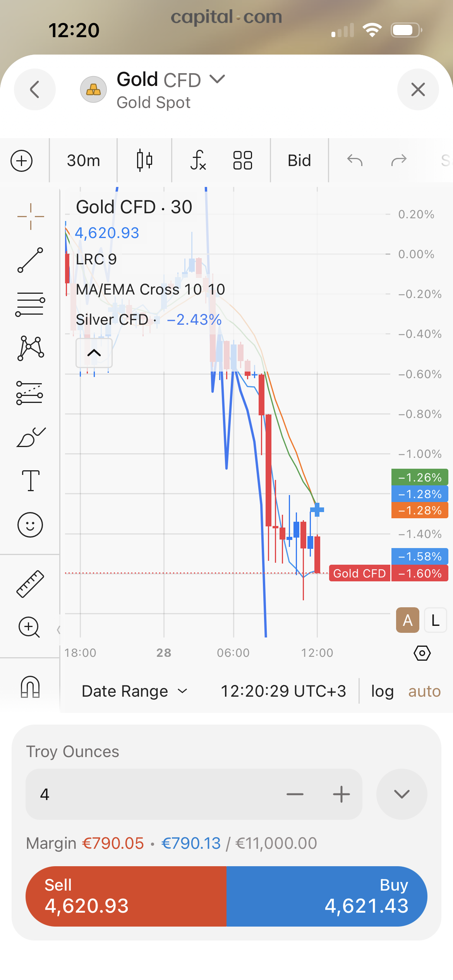Toggle the L log scale button
Viewport: 453px width, 980px height.
(x=436, y=620)
